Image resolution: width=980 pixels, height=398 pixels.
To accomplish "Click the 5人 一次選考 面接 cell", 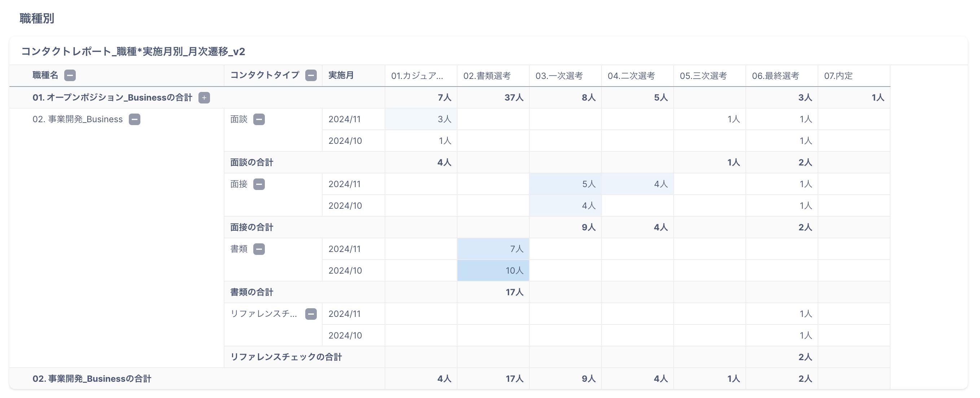I will pos(565,184).
